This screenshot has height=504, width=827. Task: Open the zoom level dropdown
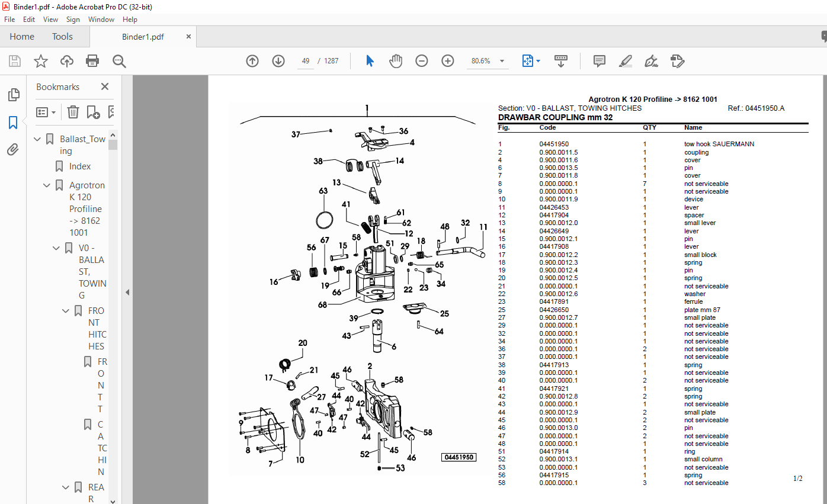pos(502,61)
